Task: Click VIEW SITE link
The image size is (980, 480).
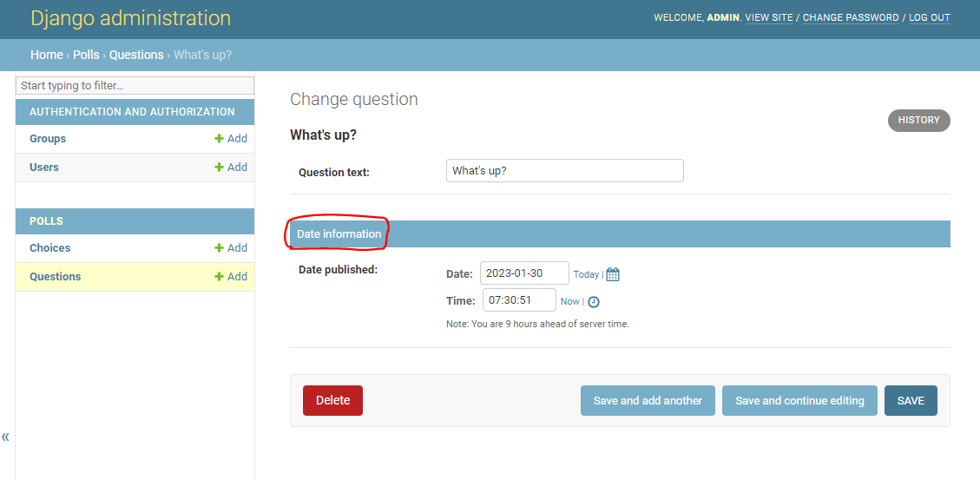Action: (769, 17)
